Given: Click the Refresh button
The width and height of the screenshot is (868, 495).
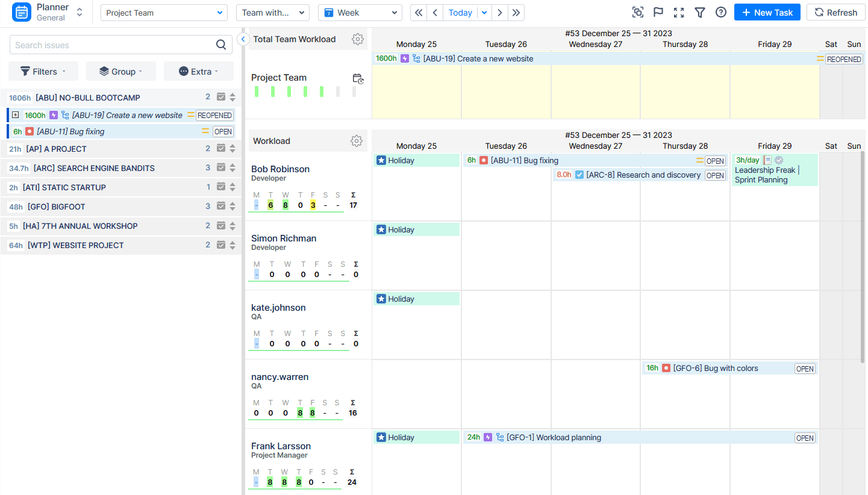Looking at the screenshot, I should coord(835,12).
